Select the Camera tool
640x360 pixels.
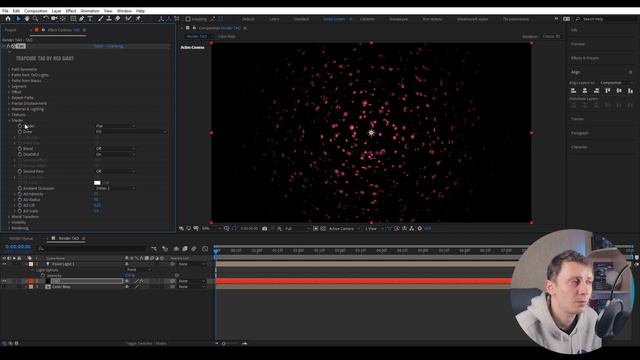[x=54, y=19]
